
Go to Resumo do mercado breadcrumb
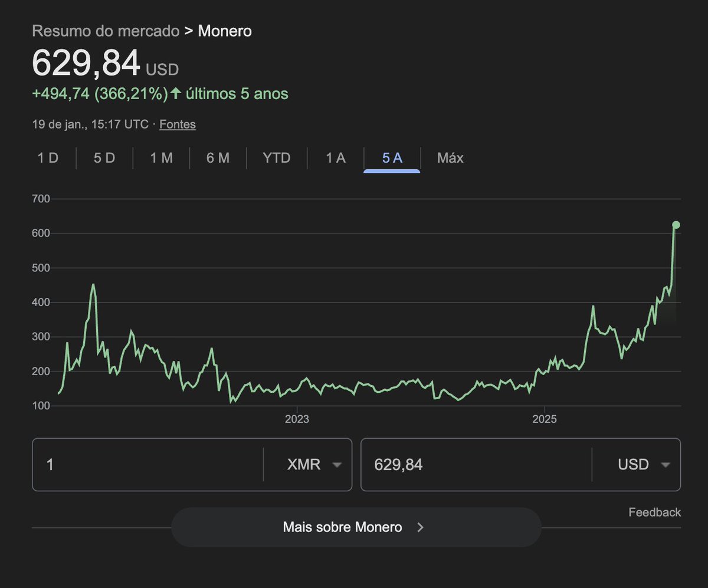coord(105,31)
